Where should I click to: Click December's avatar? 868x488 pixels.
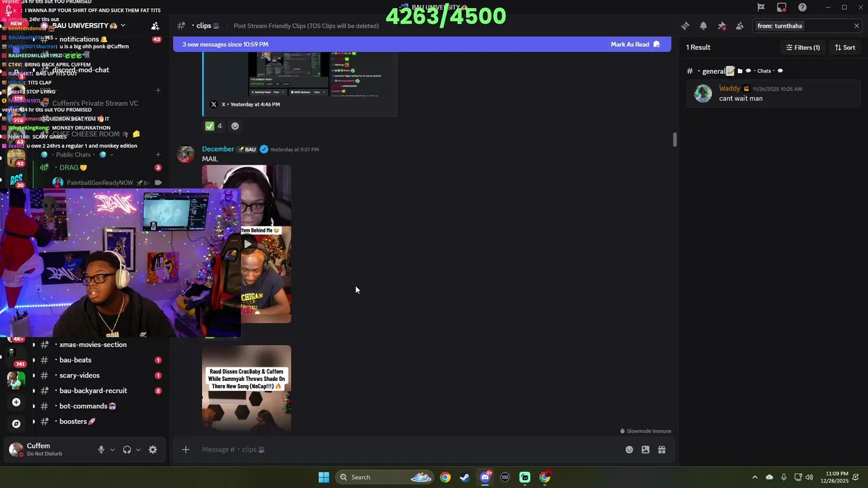[185, 154]
